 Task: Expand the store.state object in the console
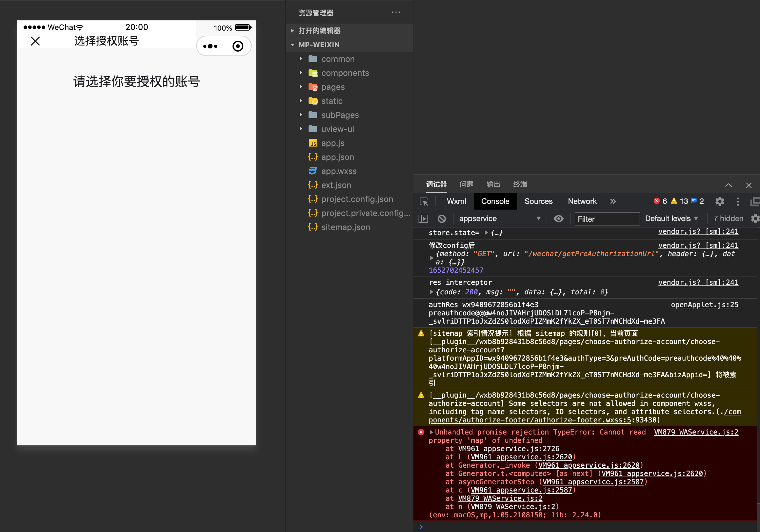click(486, 233)
